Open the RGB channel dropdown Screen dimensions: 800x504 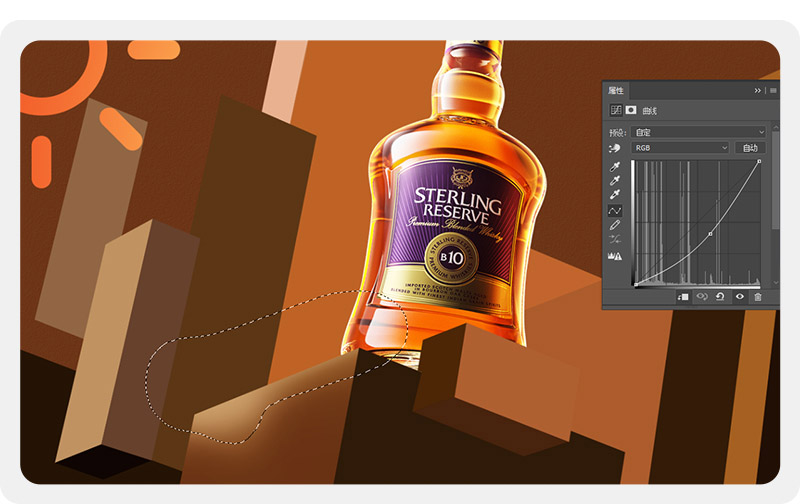pyautogui.click(x=680, y=147)
